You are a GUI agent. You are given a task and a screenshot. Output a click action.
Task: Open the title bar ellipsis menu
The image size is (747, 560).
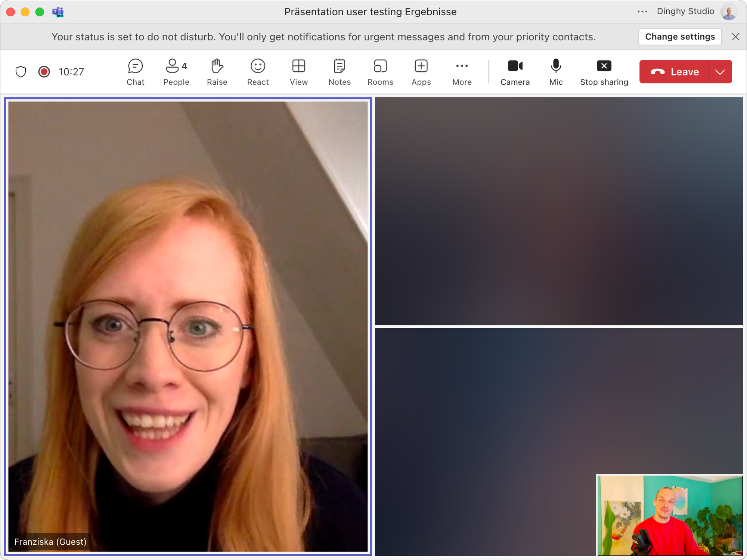click(642, 12)
